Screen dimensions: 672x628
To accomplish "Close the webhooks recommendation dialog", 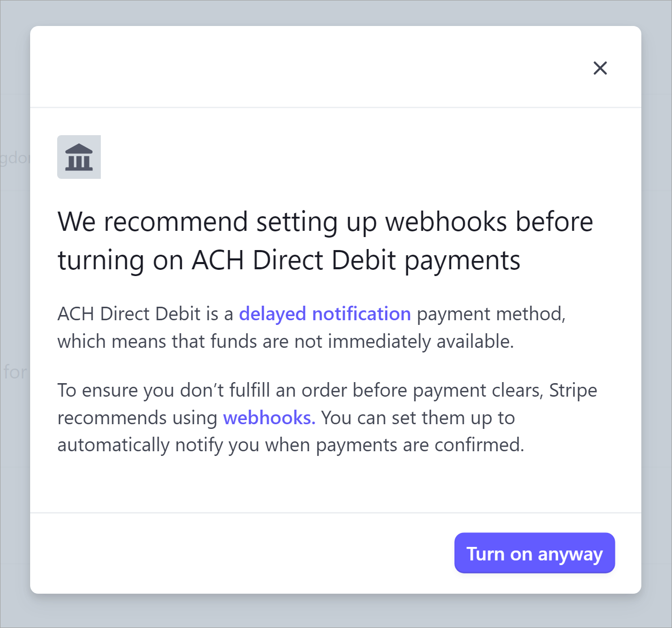I will 600,68.
